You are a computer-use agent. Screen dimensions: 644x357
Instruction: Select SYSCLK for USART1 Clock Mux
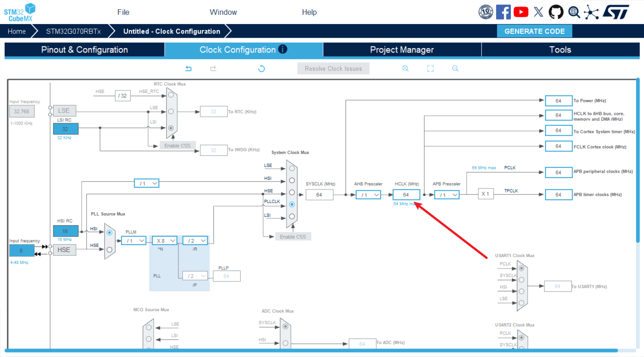coord(521,280)
